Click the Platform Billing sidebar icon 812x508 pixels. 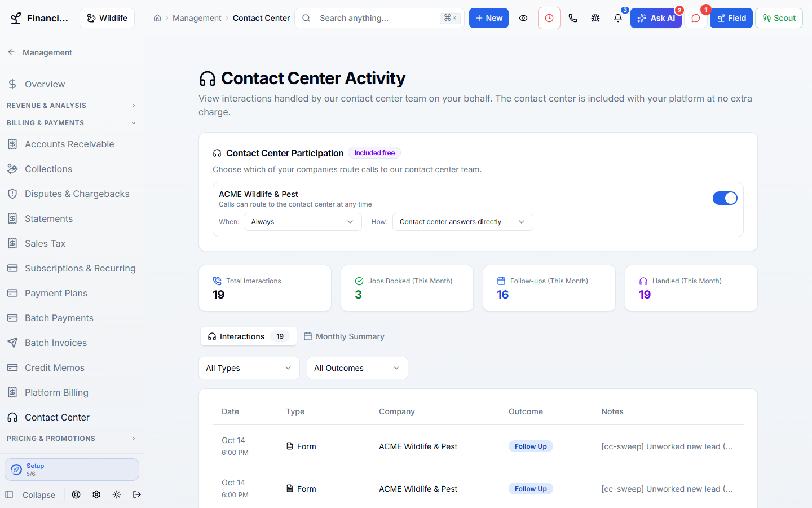(x=12, y=392)
